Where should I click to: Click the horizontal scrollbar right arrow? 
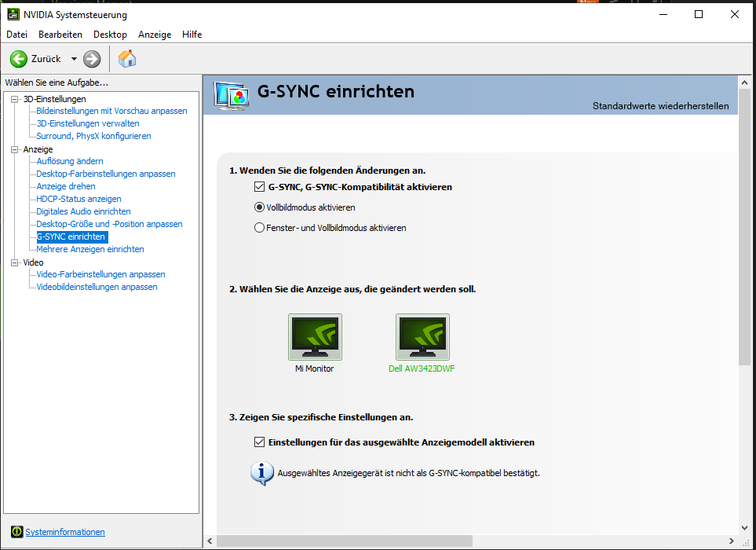click(732, 541)
